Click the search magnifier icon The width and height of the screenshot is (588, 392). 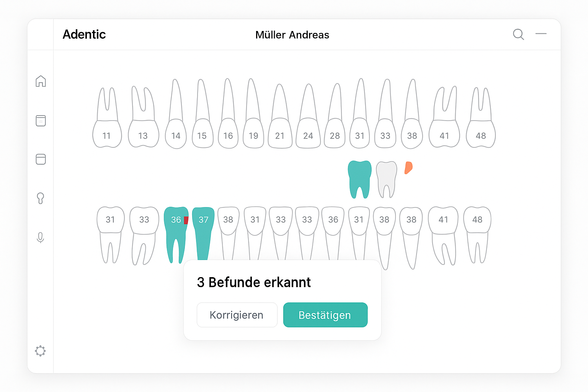pyautogui.click(x=518, y=34)
